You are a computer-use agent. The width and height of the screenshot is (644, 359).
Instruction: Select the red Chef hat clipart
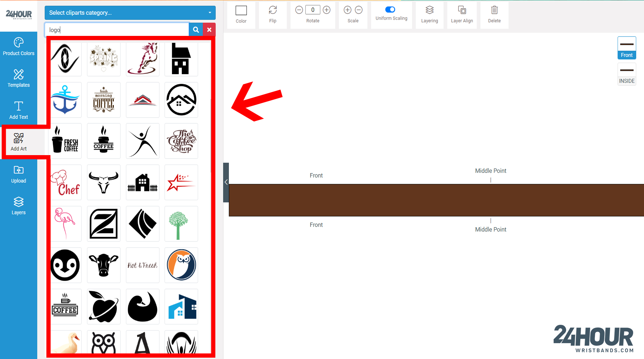65,183
